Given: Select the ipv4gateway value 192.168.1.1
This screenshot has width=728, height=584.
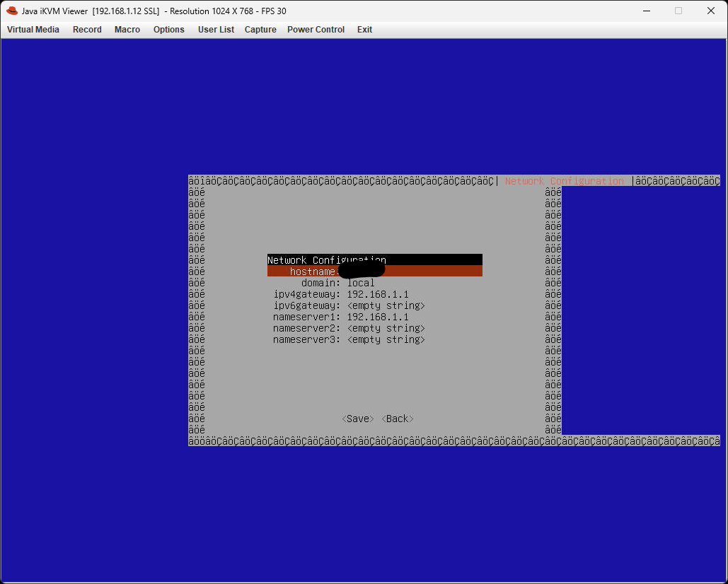Looking at the screenshot, I should click(x=378, y=294).
